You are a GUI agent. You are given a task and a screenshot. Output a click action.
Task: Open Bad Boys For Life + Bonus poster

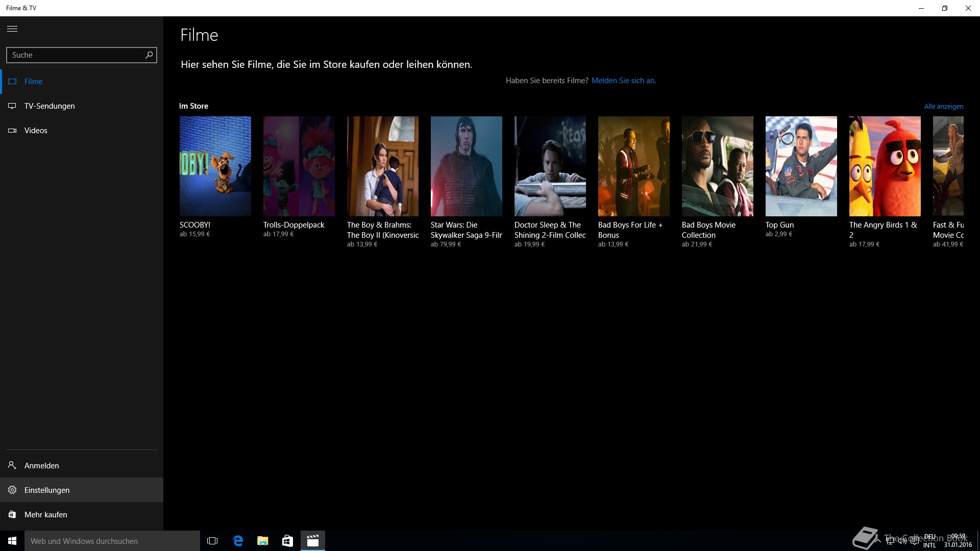[634, 166]
